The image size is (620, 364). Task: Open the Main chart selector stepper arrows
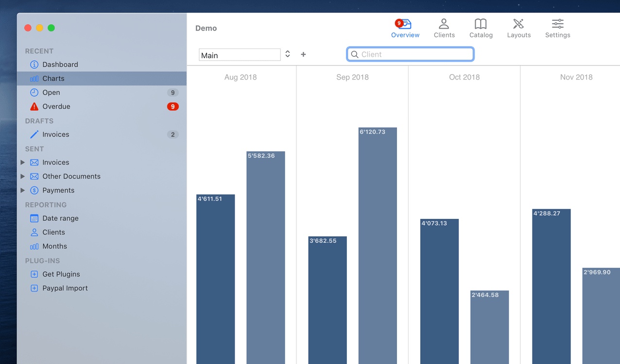point(288,54)
